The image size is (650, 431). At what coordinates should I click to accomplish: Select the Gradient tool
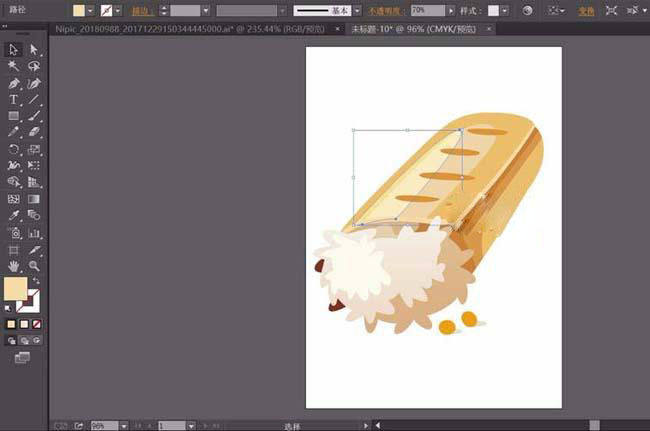click(x=34, y=199)
